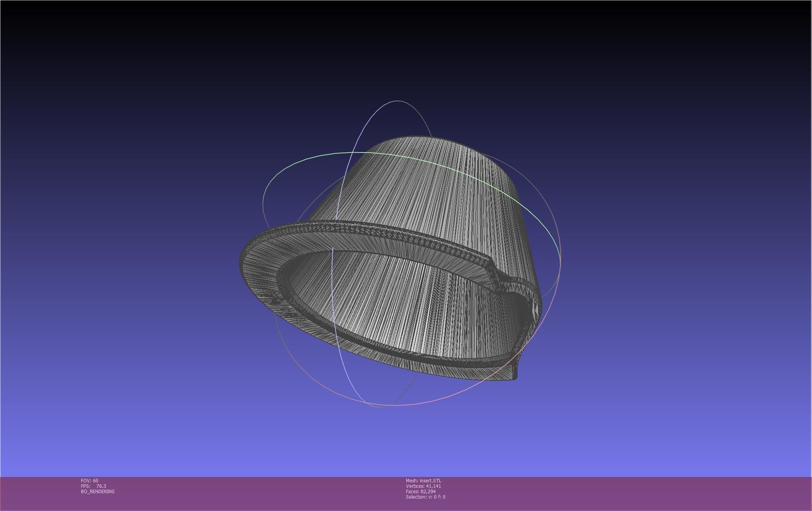Screen dimensions: 812x511
Task: Click the Faces: 82,294 text
Action: (421, 491)
